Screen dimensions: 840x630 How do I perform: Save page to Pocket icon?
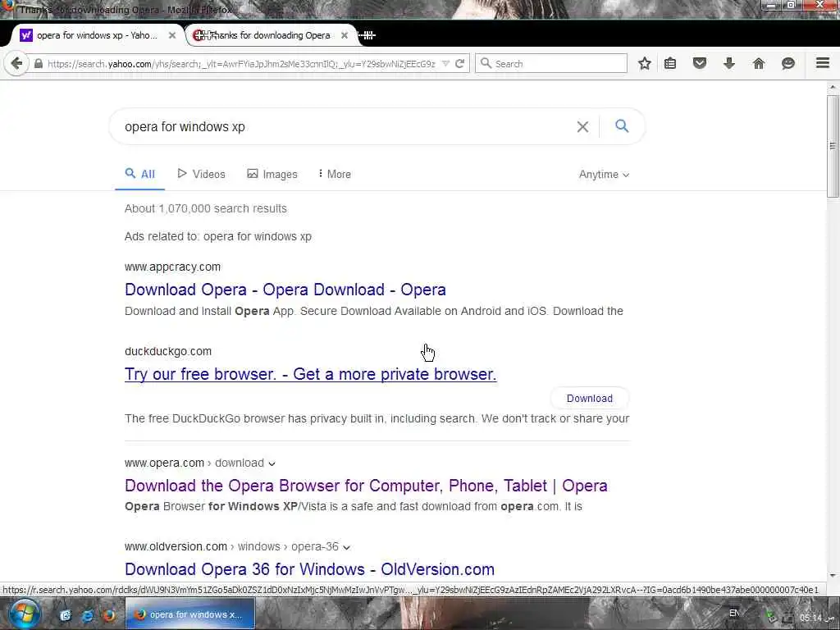[x=700, y=64]
